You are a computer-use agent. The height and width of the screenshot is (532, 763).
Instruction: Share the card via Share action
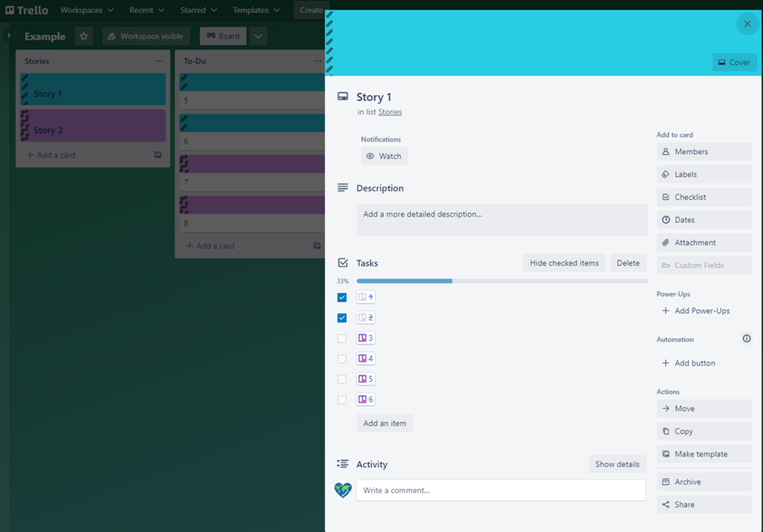coord(704,505)
